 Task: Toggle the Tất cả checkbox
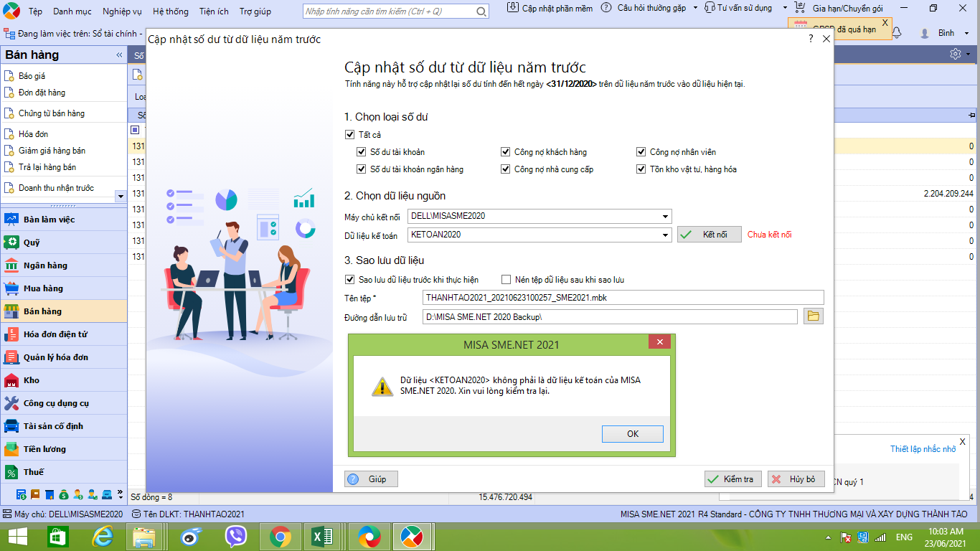(350, 134)
